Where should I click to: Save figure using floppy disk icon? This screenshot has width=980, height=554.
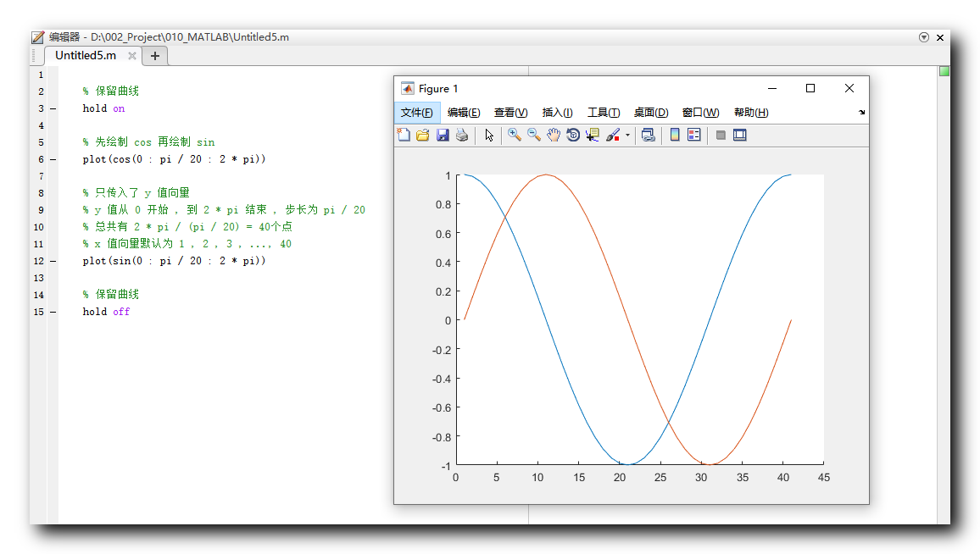pos(443,135)
